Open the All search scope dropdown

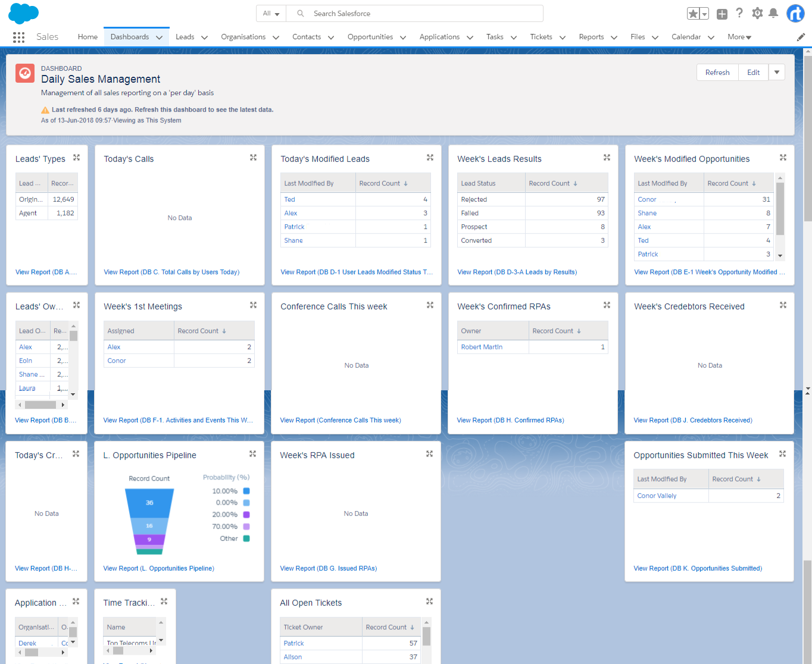point(271,14)
